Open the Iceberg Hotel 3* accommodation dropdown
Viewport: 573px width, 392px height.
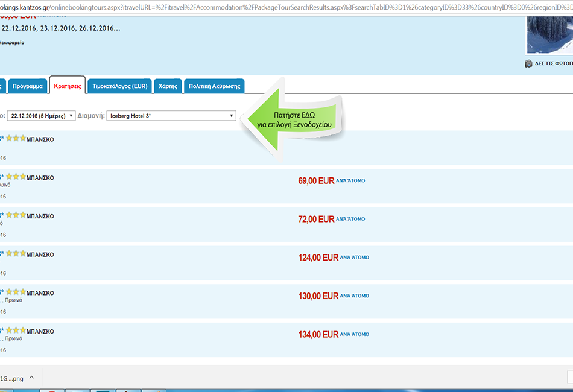click(x=171, y=116)
